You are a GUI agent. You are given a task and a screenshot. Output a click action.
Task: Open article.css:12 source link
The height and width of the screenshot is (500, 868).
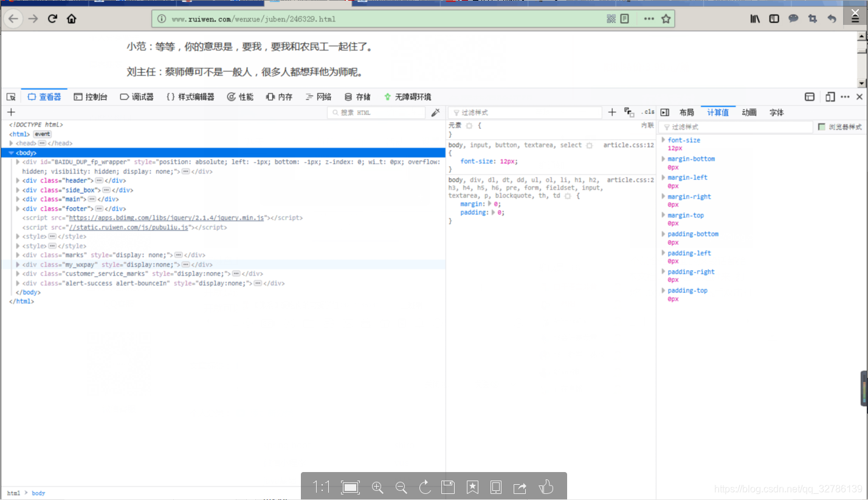click(x=629, y=145)
